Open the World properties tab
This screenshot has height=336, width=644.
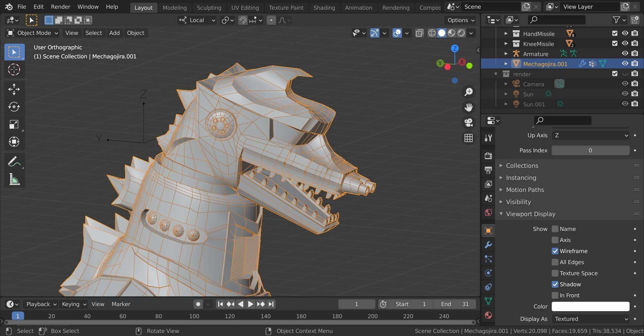(x=488, y=212)
